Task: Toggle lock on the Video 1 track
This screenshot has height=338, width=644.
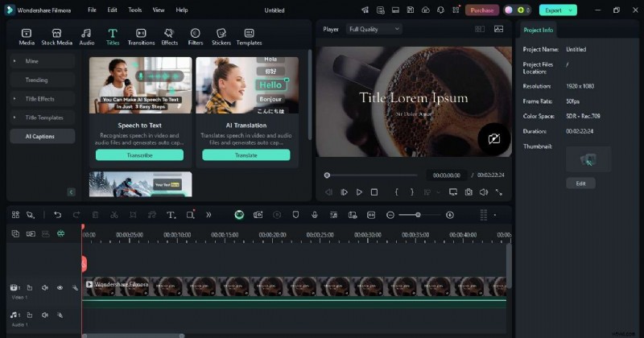Action: point(30,287)
